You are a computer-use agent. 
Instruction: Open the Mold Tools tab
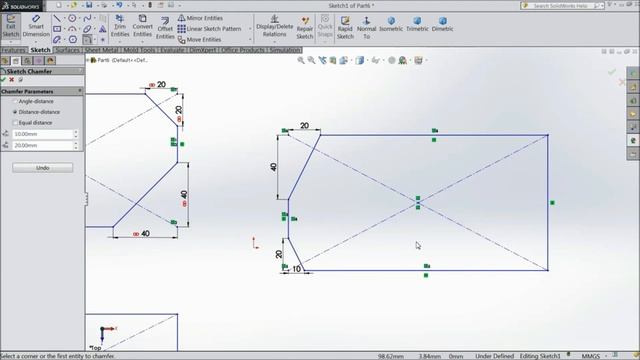(139, 50)
